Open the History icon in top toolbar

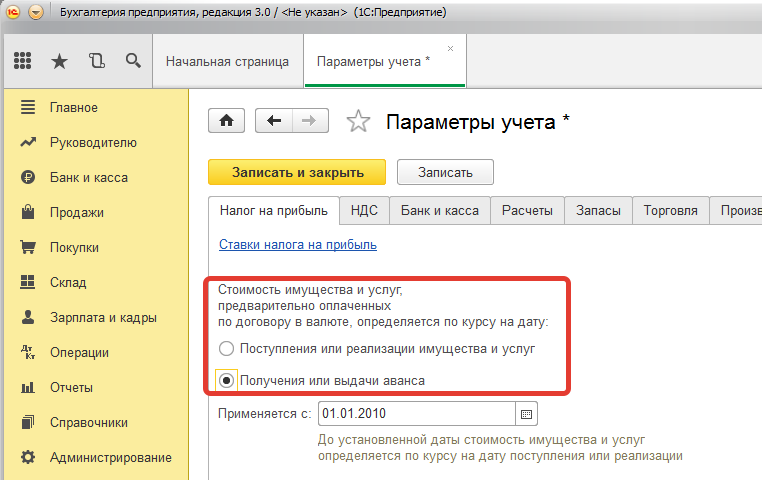coord(96,61)
